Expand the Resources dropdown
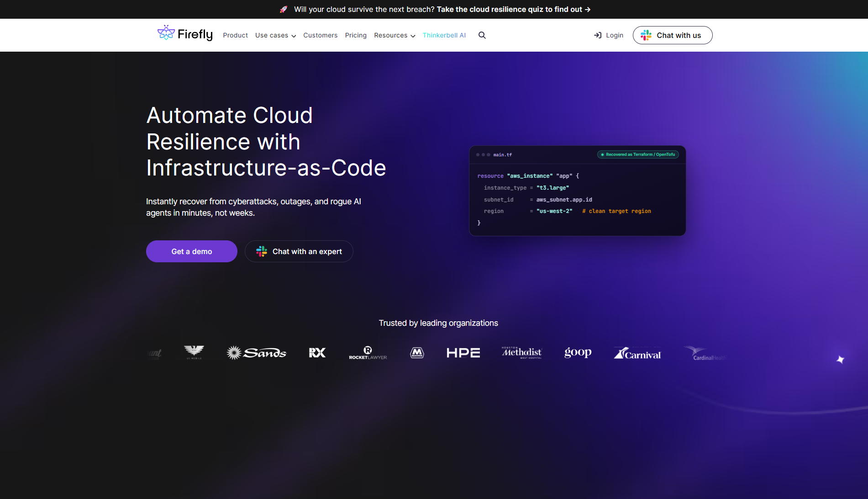The image size is (868, 499). (x=395, y=35)
